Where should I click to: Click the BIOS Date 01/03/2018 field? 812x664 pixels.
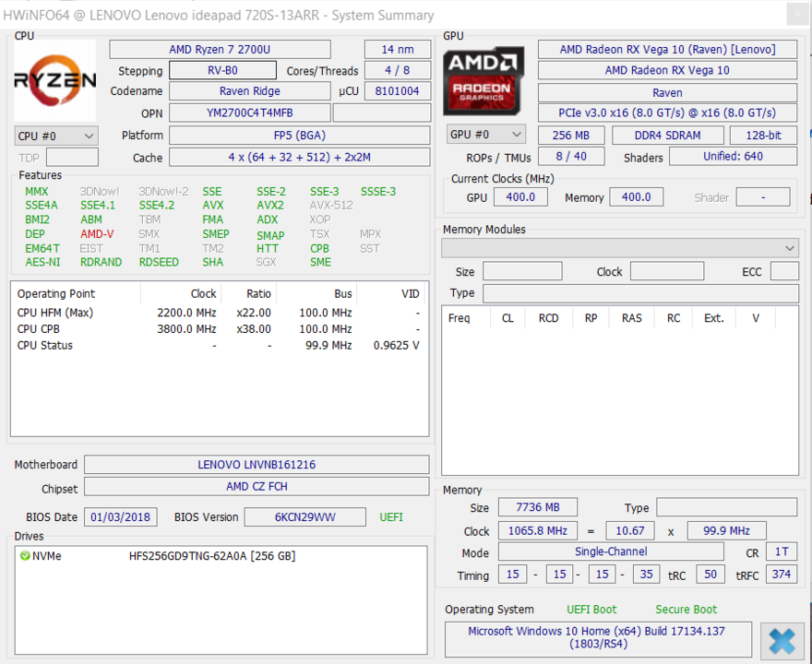(x=121, y=517)
